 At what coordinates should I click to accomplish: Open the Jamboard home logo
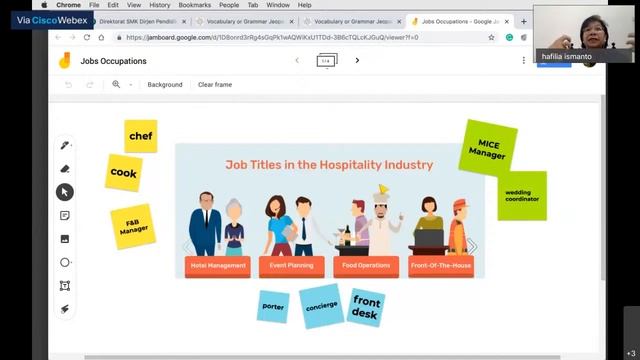point(64,61)
